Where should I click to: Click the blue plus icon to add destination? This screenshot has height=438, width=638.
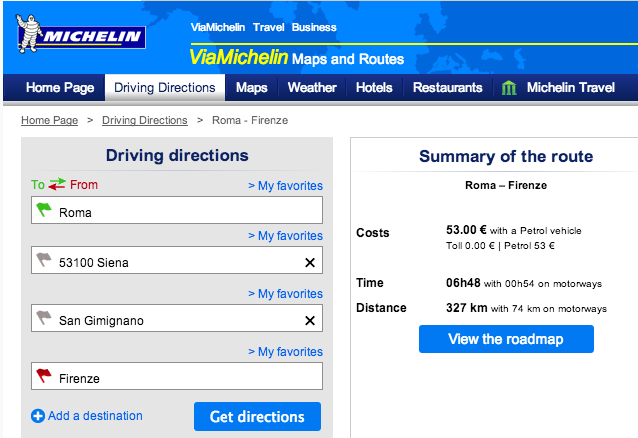pyautogui.click(x=38, y=416)
